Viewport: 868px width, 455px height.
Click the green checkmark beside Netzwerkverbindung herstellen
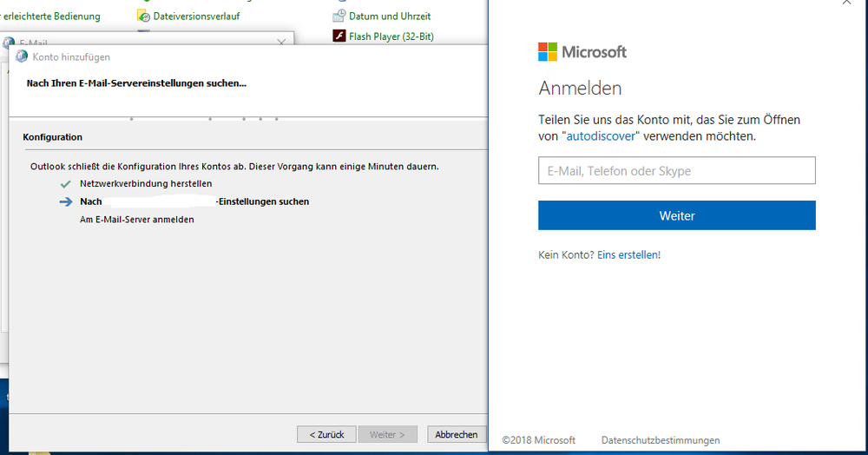click(65, 184)
